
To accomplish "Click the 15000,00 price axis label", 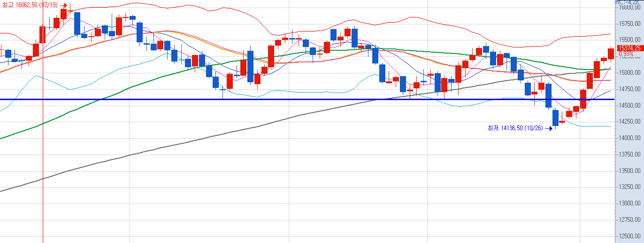I will click(x=629, y=73).
